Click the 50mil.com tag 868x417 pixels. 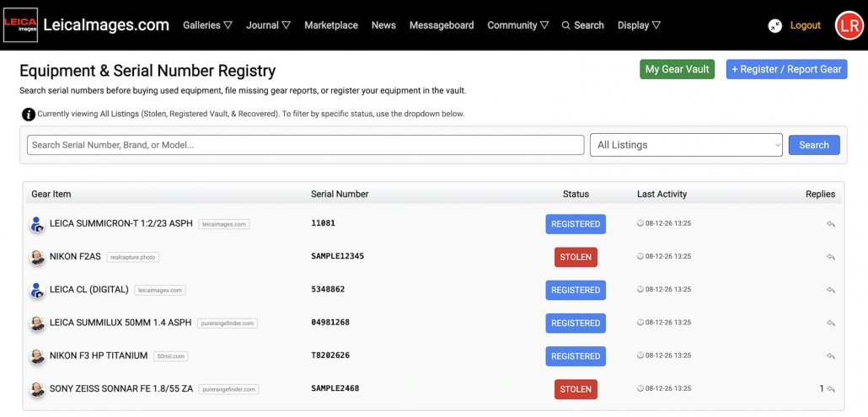[171, 356]
